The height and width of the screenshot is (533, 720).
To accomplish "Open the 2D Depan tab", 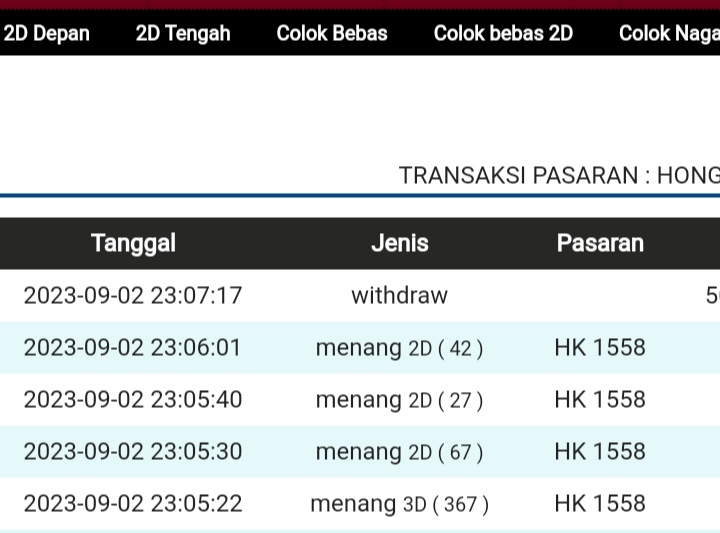I will click(46, 33).
